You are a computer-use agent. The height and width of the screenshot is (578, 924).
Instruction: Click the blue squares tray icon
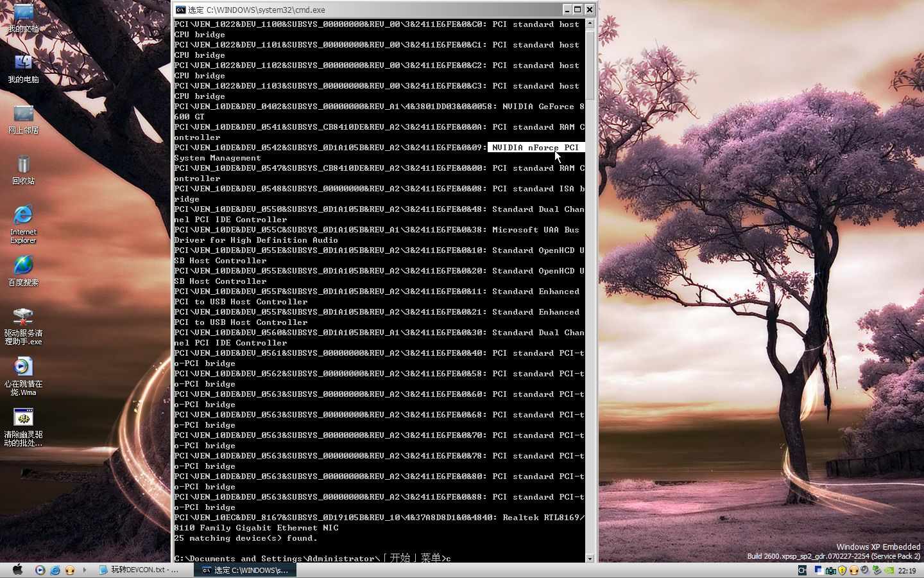(x=818, y=570)
